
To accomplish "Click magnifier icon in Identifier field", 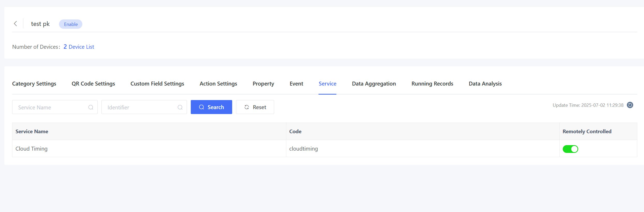I will [180, 107].
